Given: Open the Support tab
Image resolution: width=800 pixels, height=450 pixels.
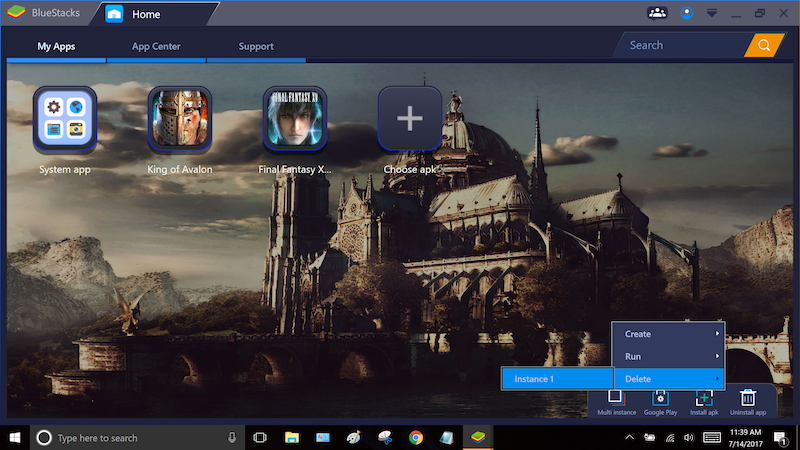Looking at the screenshot, I should click(256, 46).
